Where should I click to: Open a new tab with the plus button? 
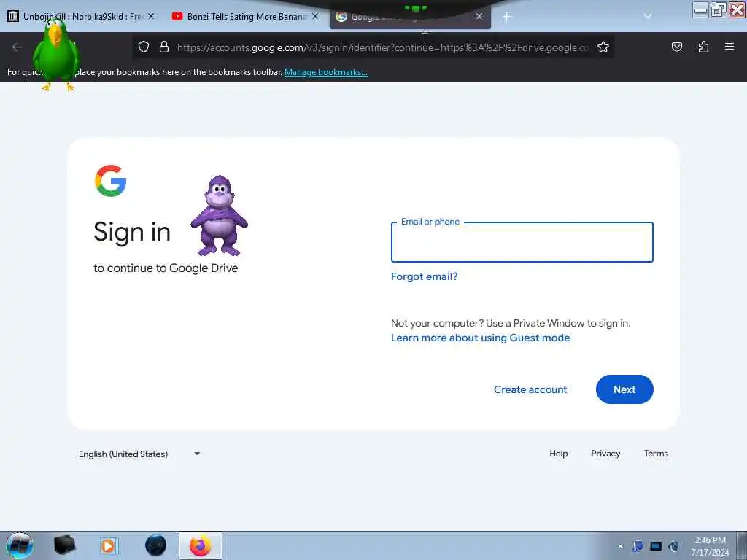point(506,17)
